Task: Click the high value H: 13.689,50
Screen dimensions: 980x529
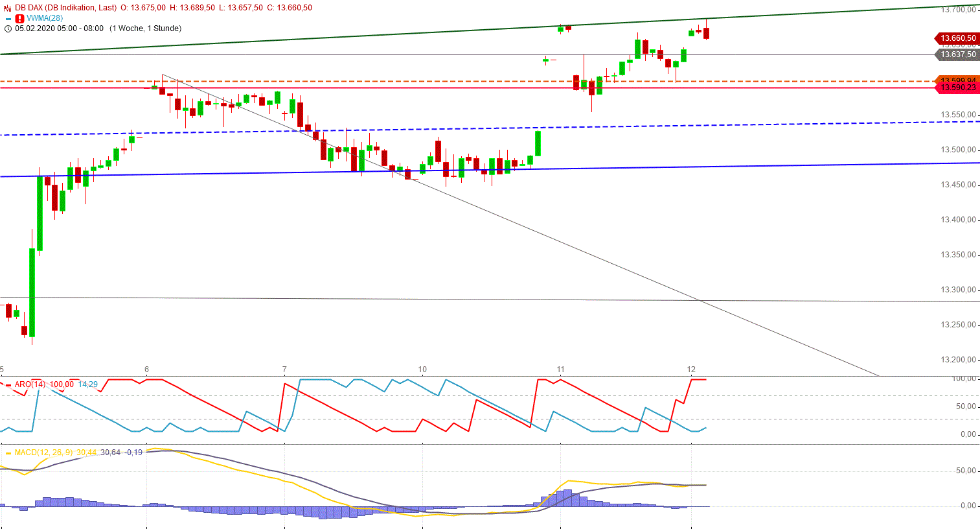Action: [x=192, y=8]
